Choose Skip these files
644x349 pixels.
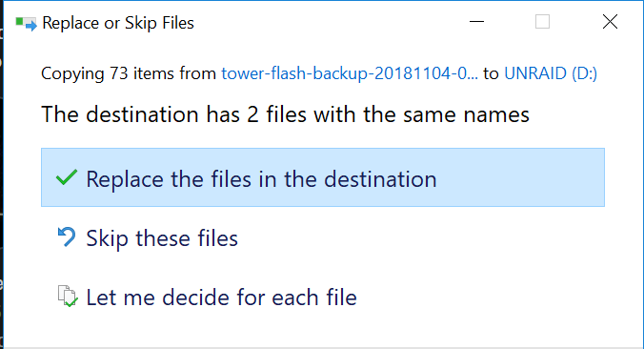162,238
